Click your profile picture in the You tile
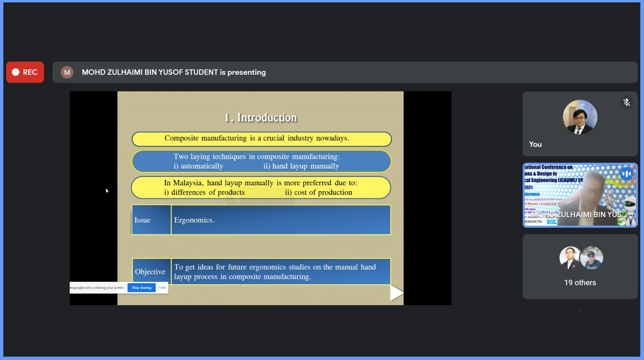644x360 pixels. coord(580,117)
